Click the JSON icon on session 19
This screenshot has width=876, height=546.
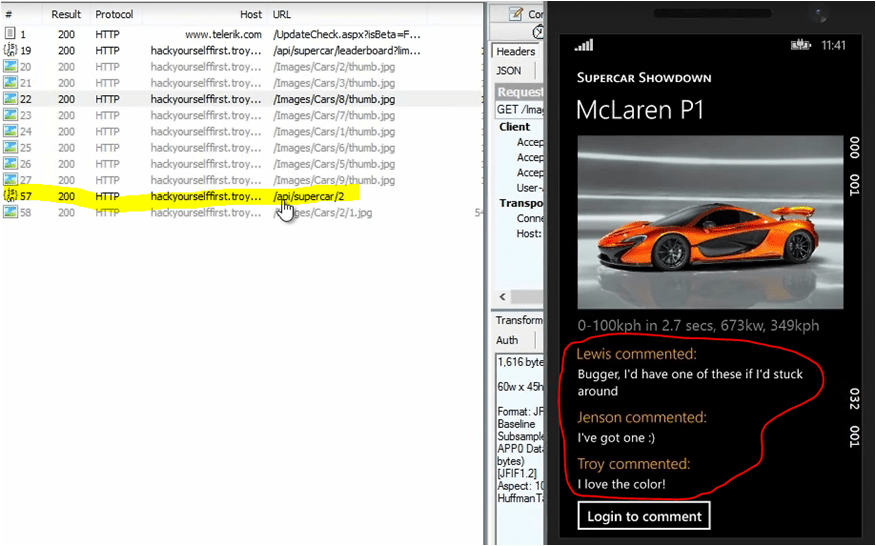click(11, 50)
